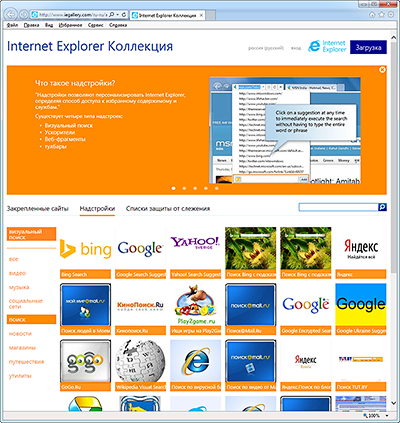Click the vertical scrollbar down arrow
Viewport: 400px width, 423px height.
coord(393,404)
